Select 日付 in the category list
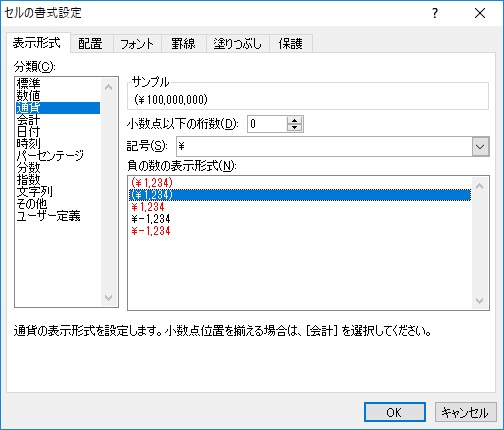This screenshot has height=430, width=504. point(58,132)
